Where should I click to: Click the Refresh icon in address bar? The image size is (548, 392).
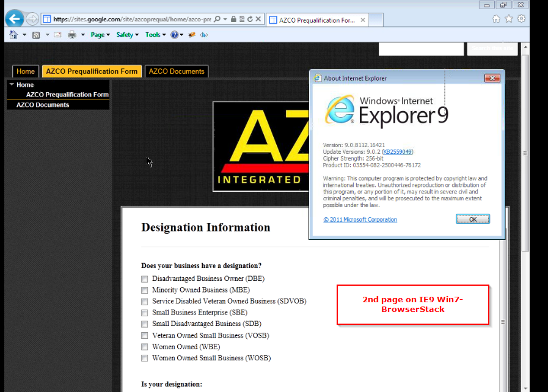tap(250, 19)
